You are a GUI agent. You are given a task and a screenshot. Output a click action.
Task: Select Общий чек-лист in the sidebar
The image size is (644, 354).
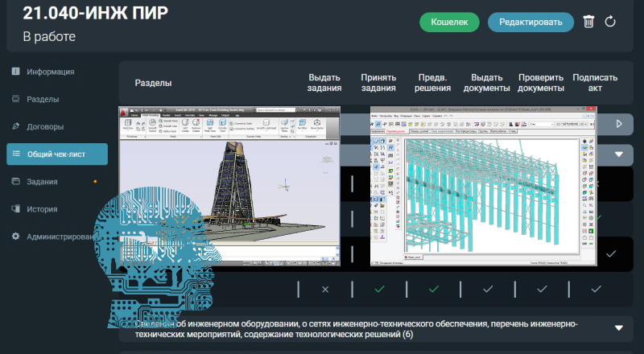(x=56, y=154)
